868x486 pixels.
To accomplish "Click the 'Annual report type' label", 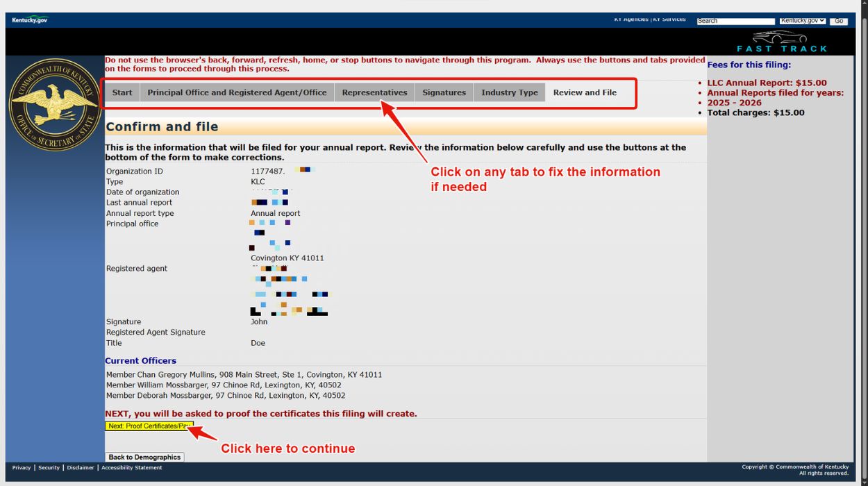I will click(140, 213).
